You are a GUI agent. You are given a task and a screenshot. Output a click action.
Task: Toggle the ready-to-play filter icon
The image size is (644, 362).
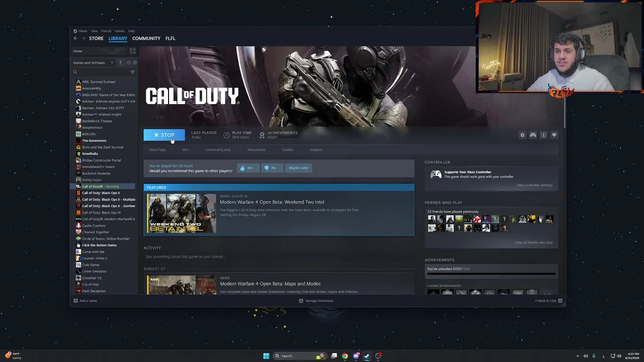(134, 63)
